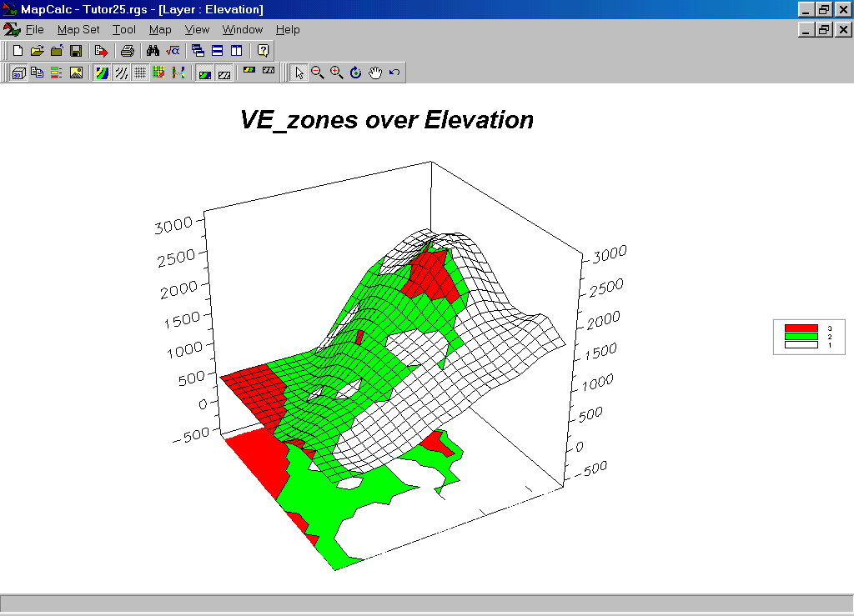Select the zoom out magnifier tool
This screenshot has height=616, width=854.
[317, 73]
